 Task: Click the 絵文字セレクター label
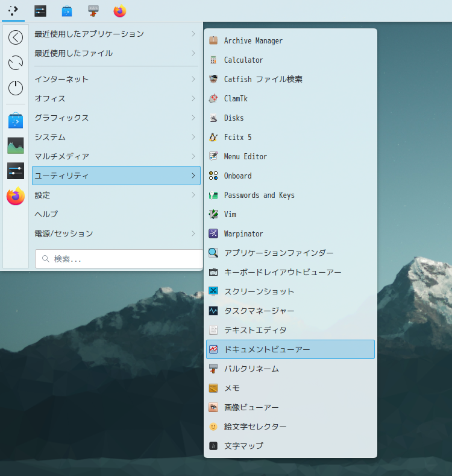[x=255, y=427]
